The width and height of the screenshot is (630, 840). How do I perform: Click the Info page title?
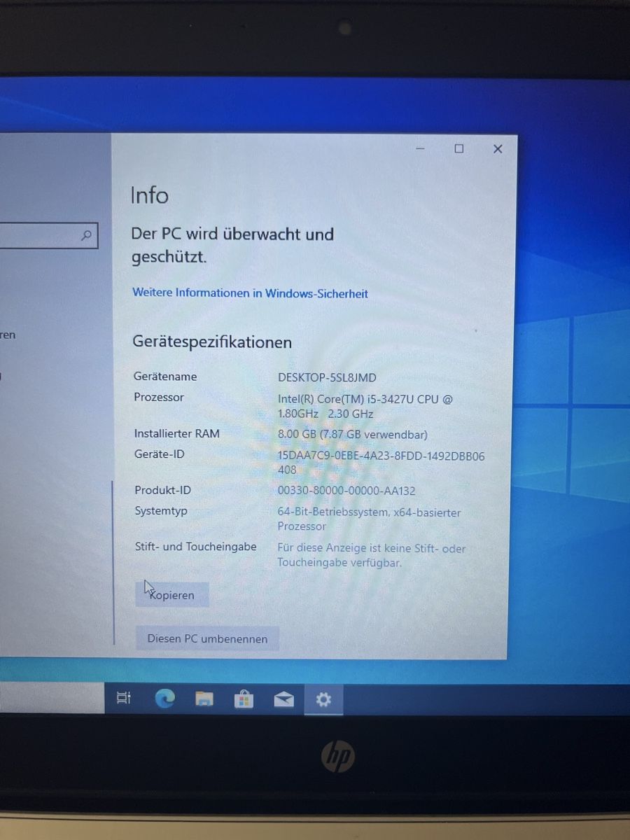coord(149,195)
